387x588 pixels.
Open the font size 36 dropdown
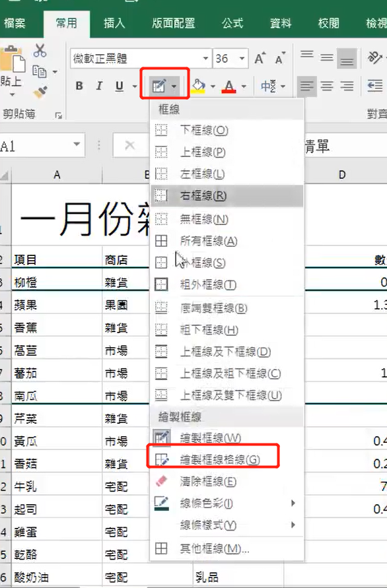pyautogui.click(x=242, y=59)
